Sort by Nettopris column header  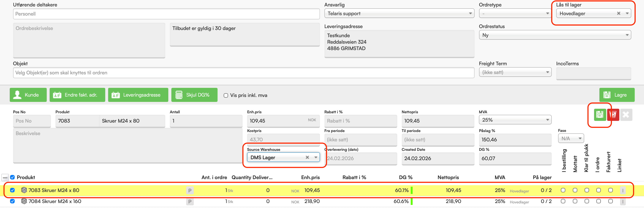(448, 177)
